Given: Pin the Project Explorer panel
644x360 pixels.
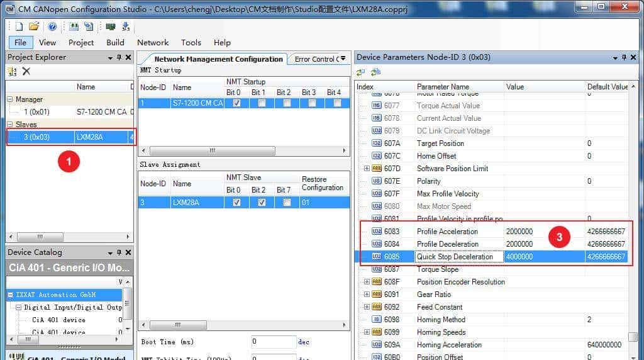Looking at the screenshot, I should click(118, 57).
